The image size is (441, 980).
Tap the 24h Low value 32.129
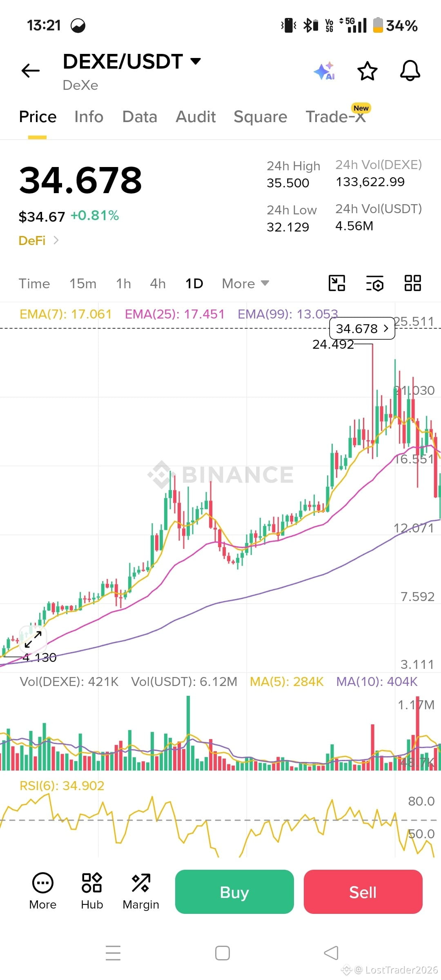288,227
